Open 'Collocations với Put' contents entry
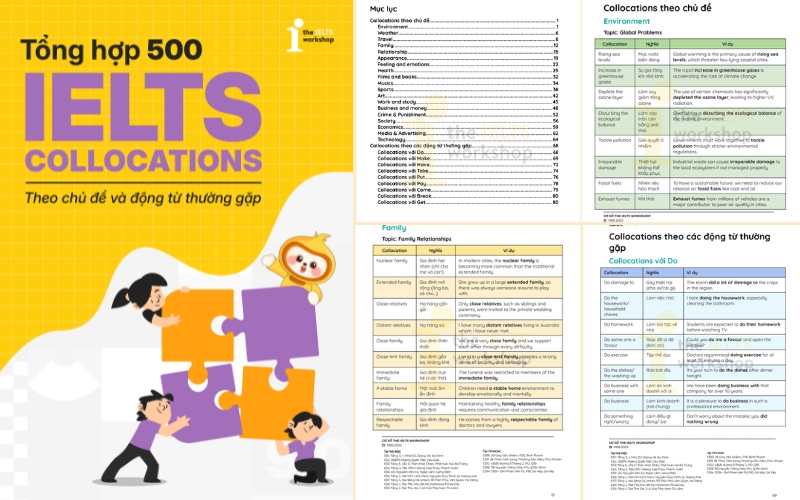 (468, 177)
